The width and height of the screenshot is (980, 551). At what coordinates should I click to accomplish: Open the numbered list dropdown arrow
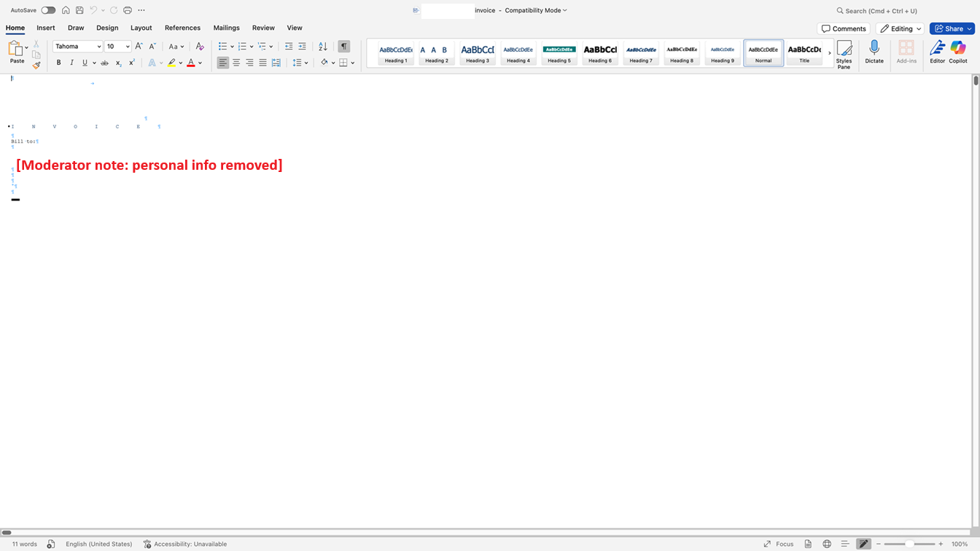coord(252,46)
